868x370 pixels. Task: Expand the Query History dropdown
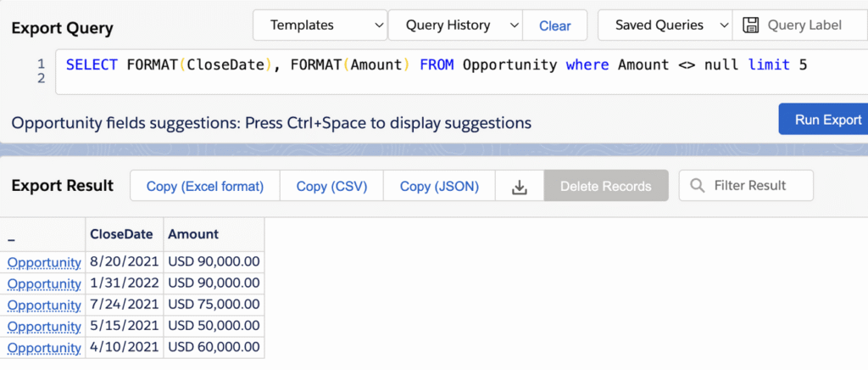(x=455, y=25)
